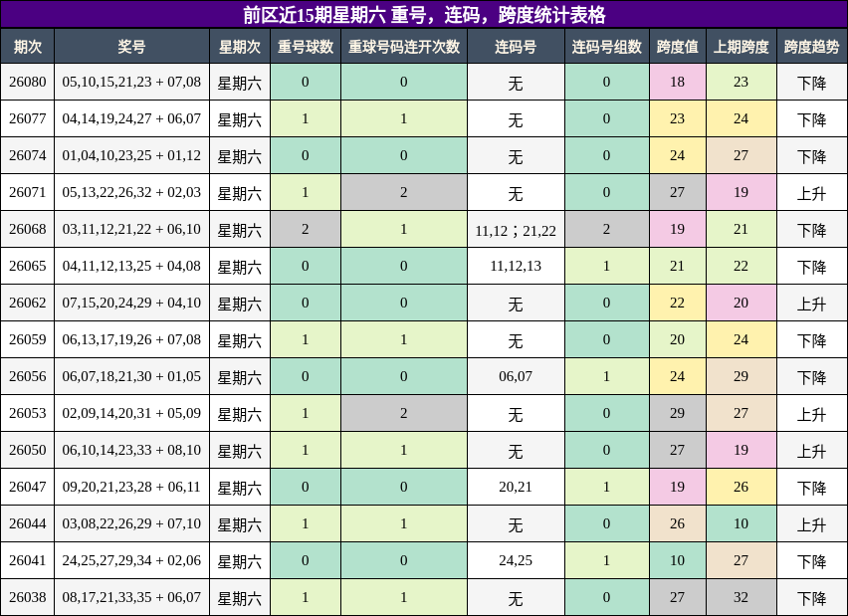Click the 跨度值 column header
The width and height of the screenshot is (848, 616).
[677, 47]
